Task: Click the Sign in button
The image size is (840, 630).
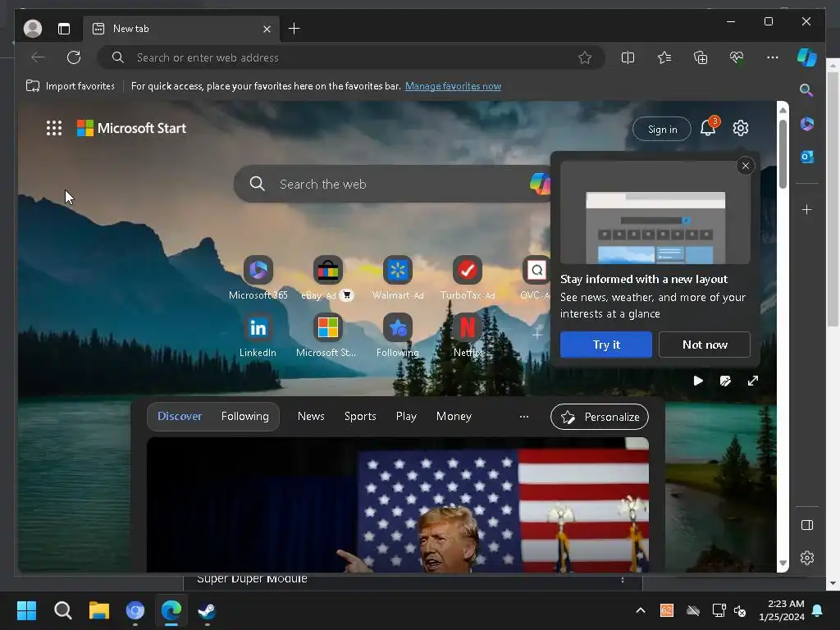Action: click(662, 129)
